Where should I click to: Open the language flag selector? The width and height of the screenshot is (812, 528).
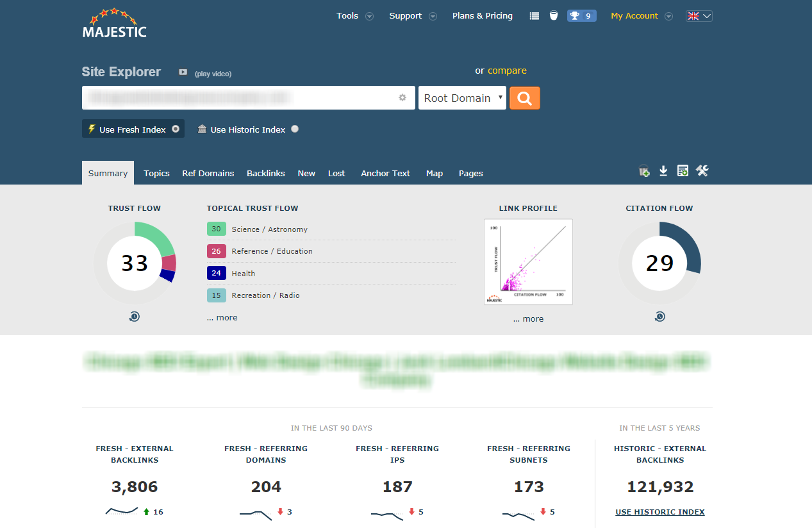coord(698,15)
